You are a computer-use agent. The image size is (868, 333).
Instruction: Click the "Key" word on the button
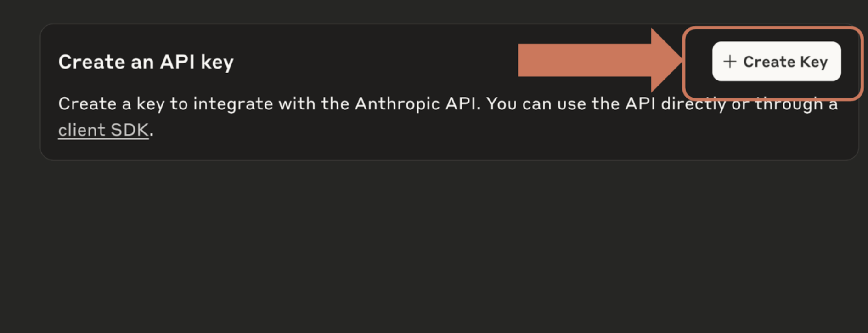813,62
